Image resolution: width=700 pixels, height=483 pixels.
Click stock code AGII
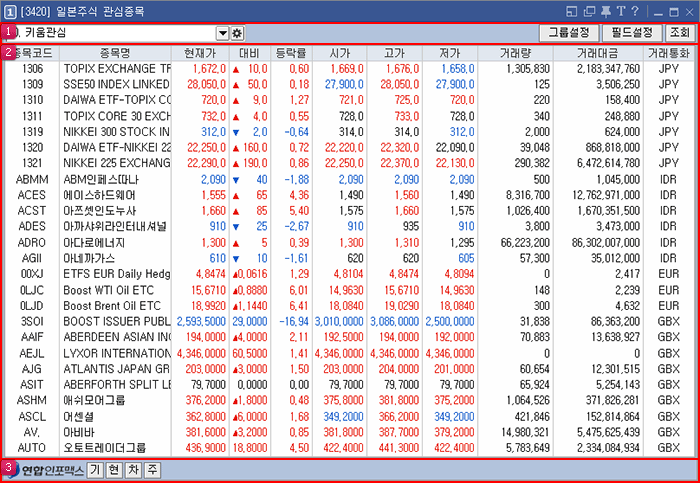[32, 258]
